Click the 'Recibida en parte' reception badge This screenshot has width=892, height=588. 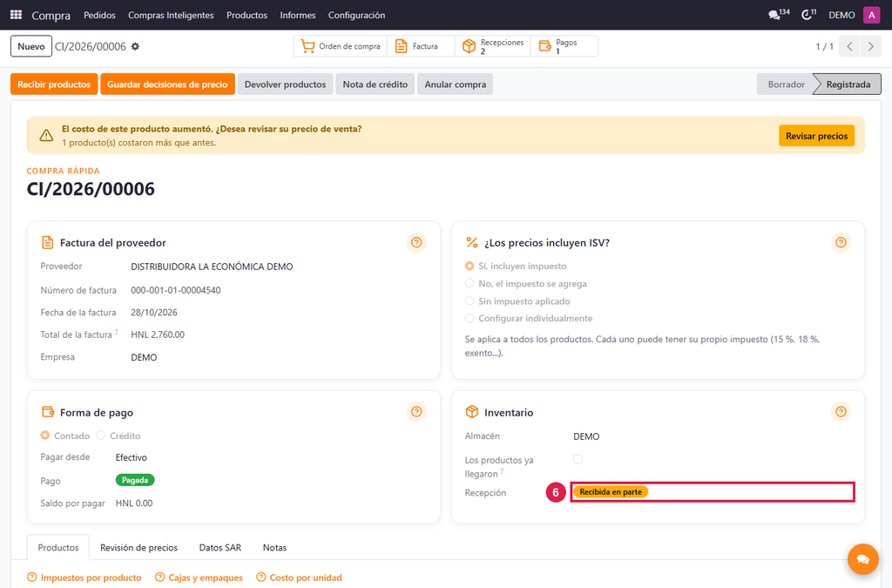pos(611,492)
